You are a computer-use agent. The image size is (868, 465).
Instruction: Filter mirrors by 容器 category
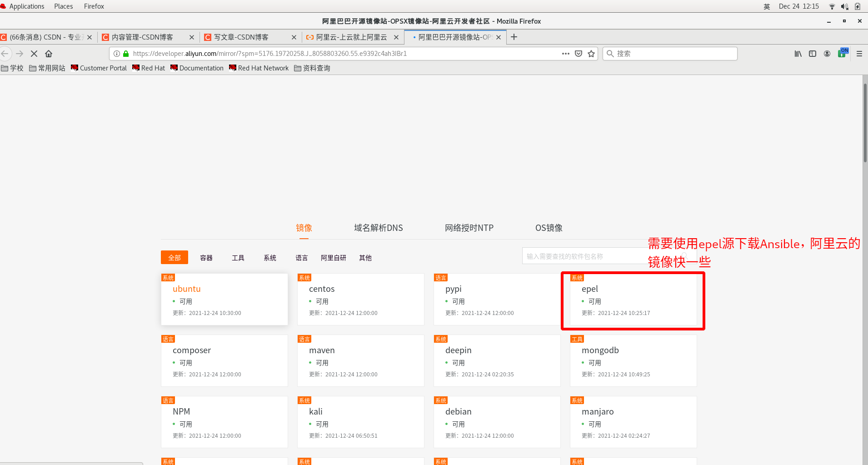coord(206,258)
